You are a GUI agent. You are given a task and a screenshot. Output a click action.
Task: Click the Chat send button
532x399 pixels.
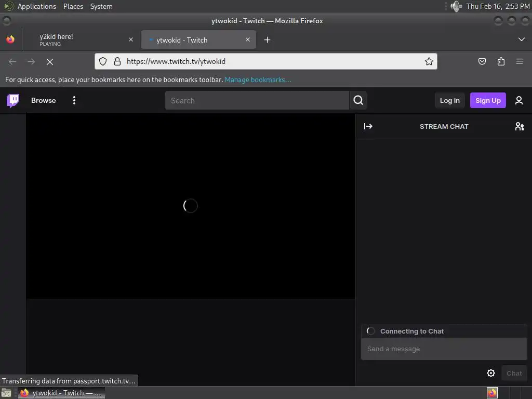(x=514, y=373)
